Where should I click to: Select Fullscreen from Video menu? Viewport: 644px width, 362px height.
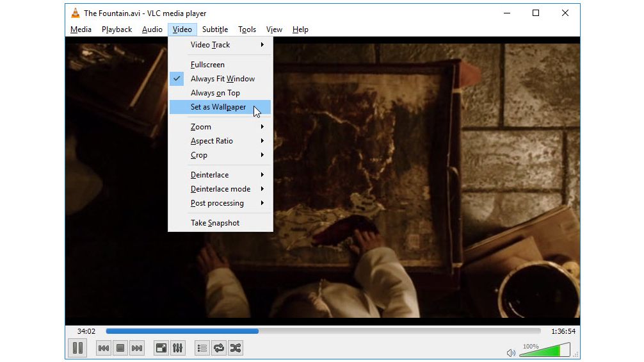220,65
